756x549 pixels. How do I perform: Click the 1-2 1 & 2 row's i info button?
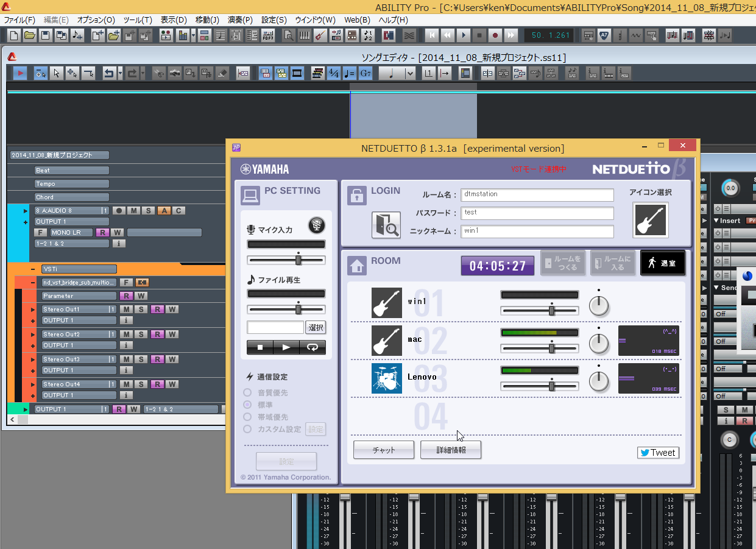coord(119,244)
